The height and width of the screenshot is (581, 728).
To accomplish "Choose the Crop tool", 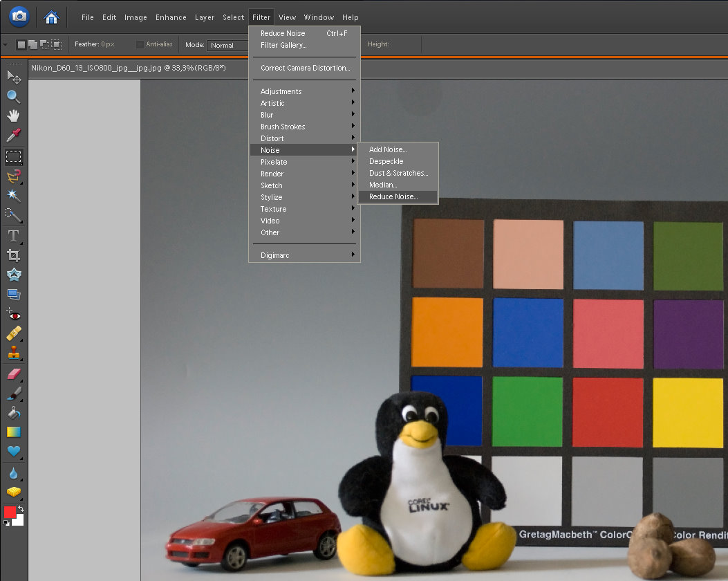I will point(13,255).
